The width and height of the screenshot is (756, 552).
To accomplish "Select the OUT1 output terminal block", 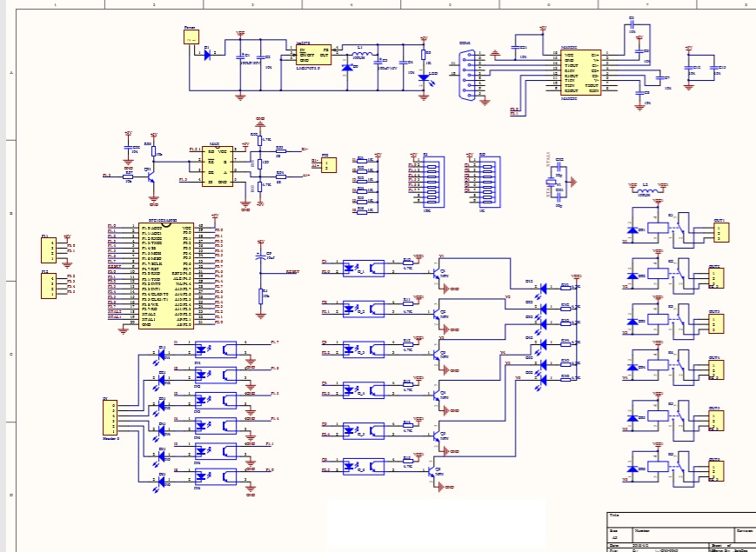I will click(x=720, y=233).
